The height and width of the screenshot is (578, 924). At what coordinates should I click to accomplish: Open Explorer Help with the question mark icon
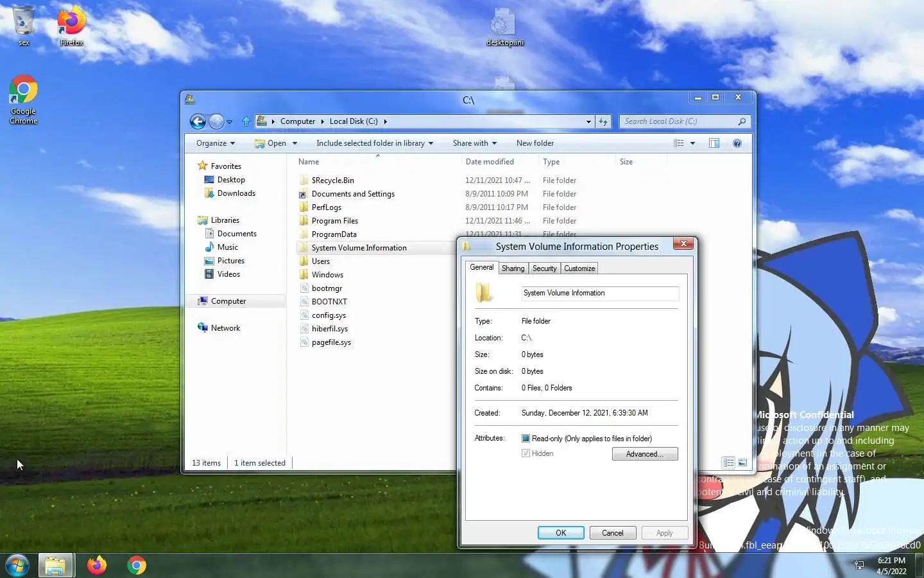[x=737, y=143]
